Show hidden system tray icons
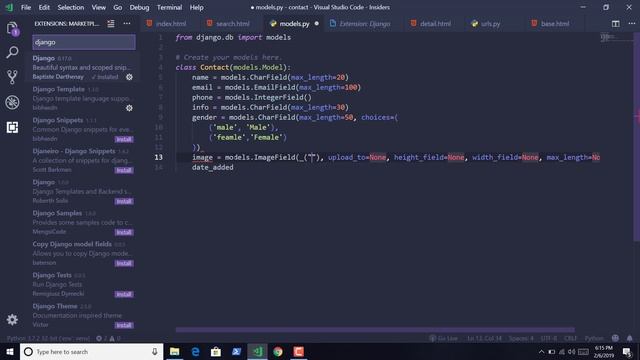The height and width of the screenshot is (360, 640). [x=541, y=351]
